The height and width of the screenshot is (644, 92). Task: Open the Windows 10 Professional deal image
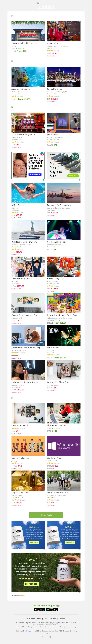[x=64, y=446]
